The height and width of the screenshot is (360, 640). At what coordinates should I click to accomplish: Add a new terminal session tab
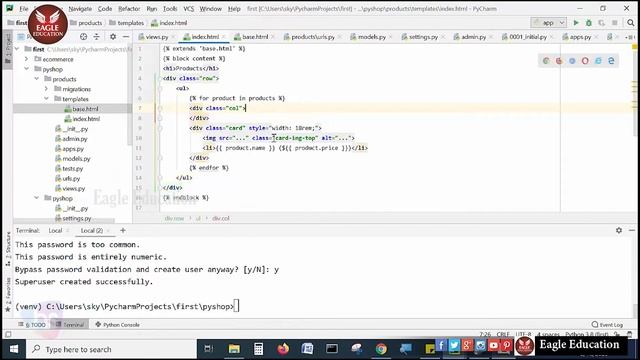[x=123, y=230]
